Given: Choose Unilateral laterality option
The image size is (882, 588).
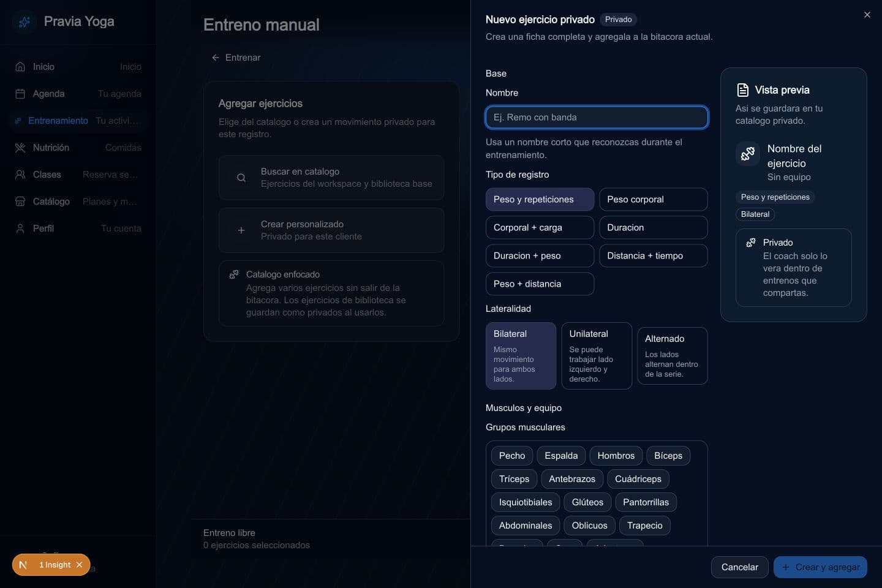Looking at the screenshot, I should click(597, 356).
